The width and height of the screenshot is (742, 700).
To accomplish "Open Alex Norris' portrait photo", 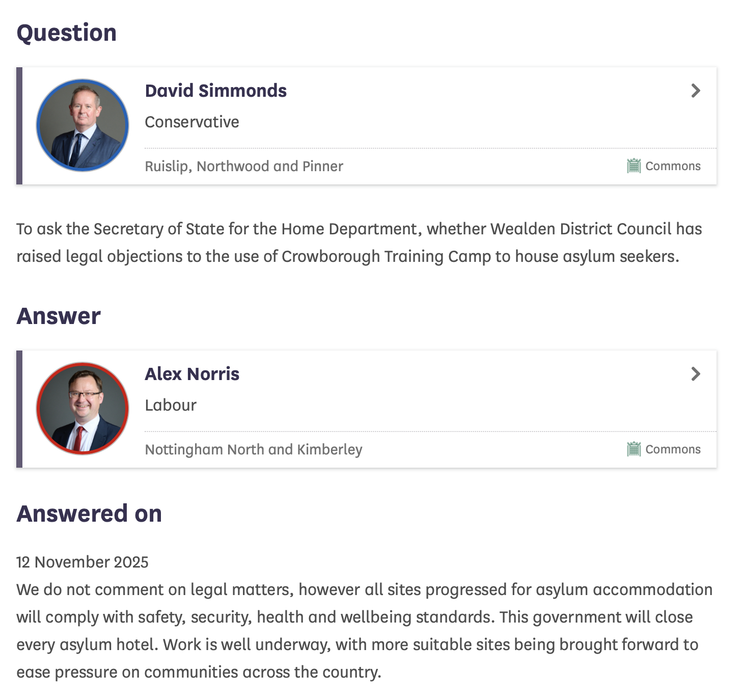I will tap(83, 409).
